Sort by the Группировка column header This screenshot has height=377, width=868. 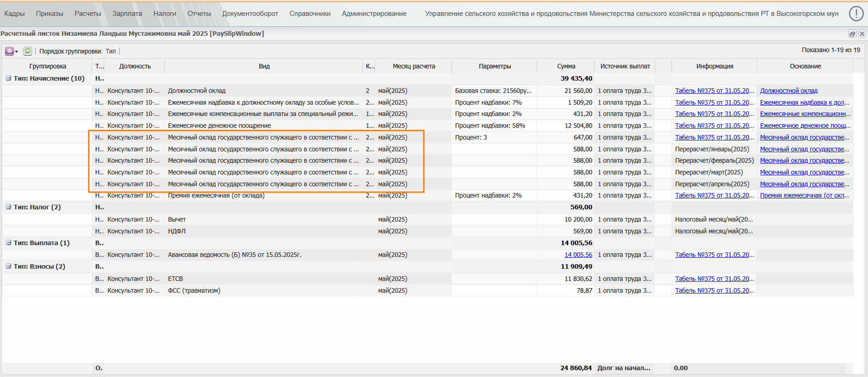click(48, 66)
